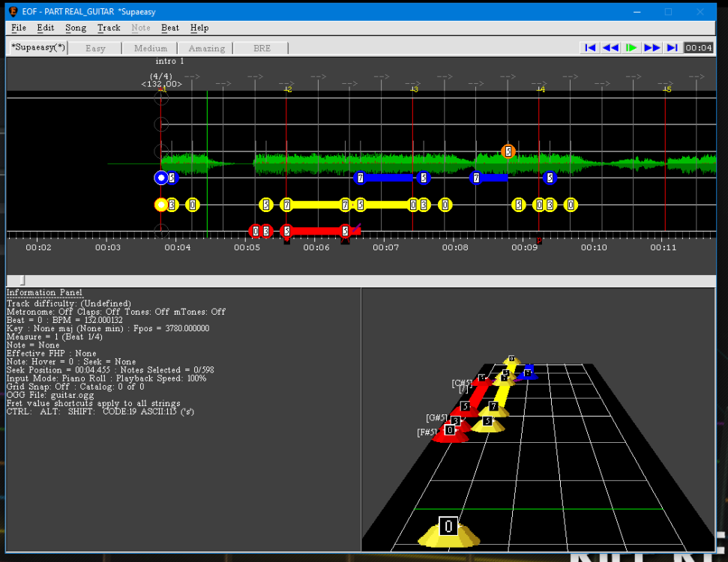Select the first blue note with white center
This screenshot has width=728, height=562.
[160, 178]
